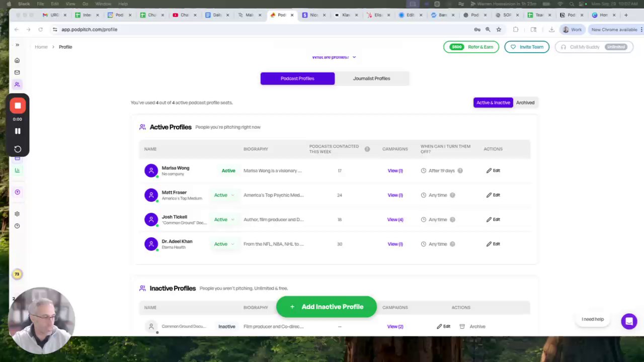Edit Josh Tickell's profile
Image resolution: width=644 pixels, height=362 pixels.
pyautogui.click(x=493, y=220)
